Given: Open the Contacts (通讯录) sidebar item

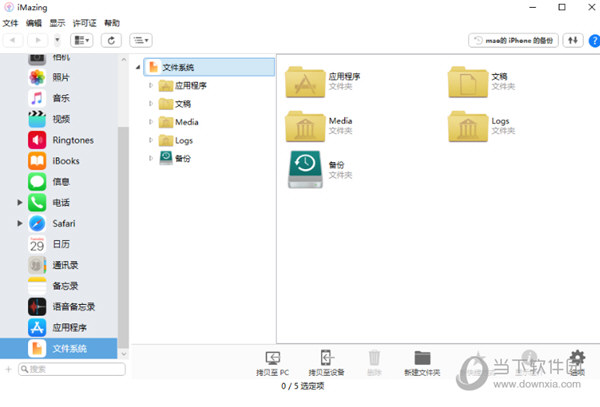Looking at the screenshot, I should click(59, 265).
